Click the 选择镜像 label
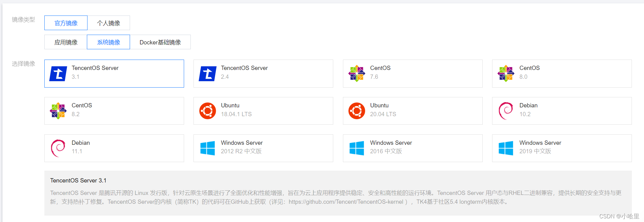Screen dimensions: 644x222 23,64
